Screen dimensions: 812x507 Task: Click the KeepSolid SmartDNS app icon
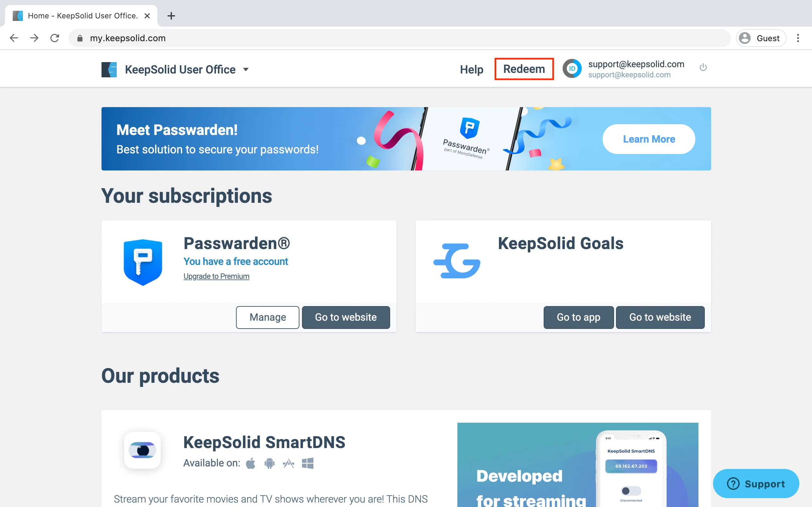click(x=142, y=450)
